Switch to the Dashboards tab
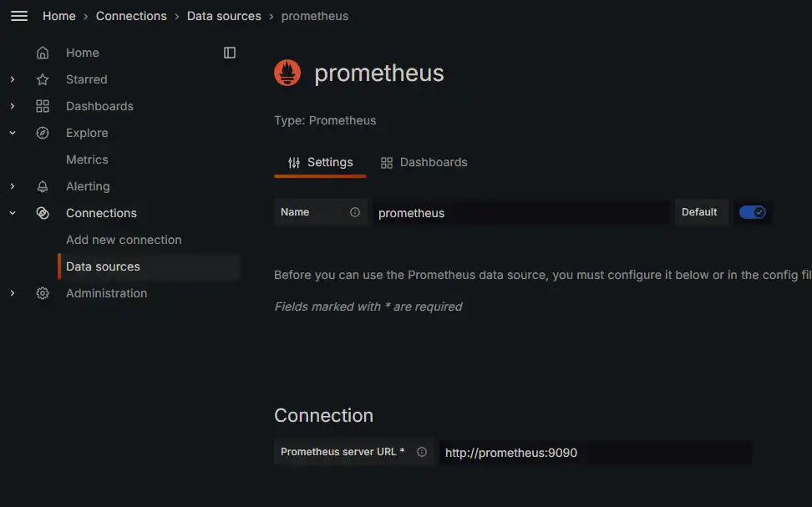 [x=424, y=161]
